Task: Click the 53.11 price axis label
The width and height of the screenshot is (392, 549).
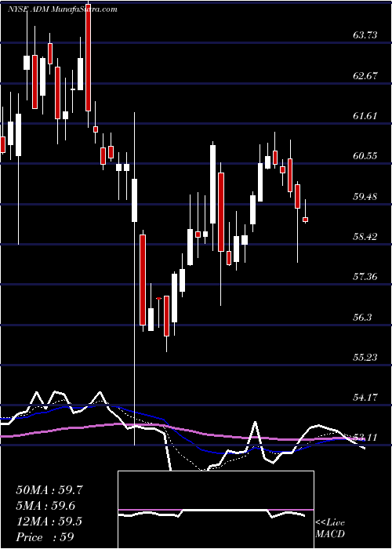Action: [x=365, y=438]
